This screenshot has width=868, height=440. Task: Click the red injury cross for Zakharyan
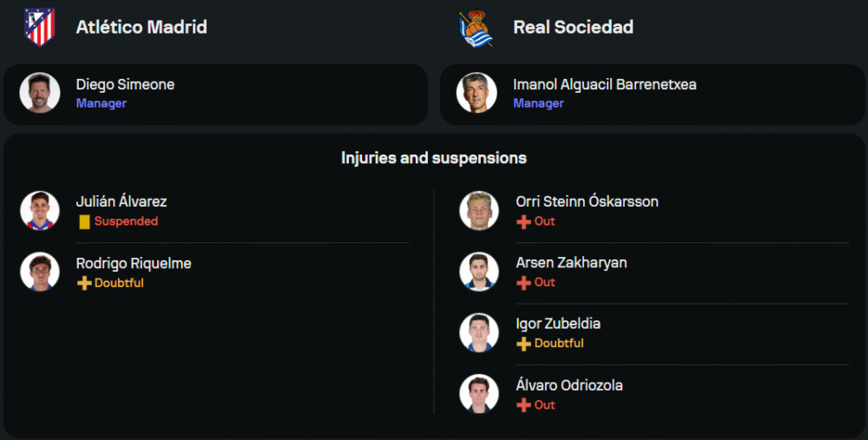pyautogui.click(x=523, y=282)
